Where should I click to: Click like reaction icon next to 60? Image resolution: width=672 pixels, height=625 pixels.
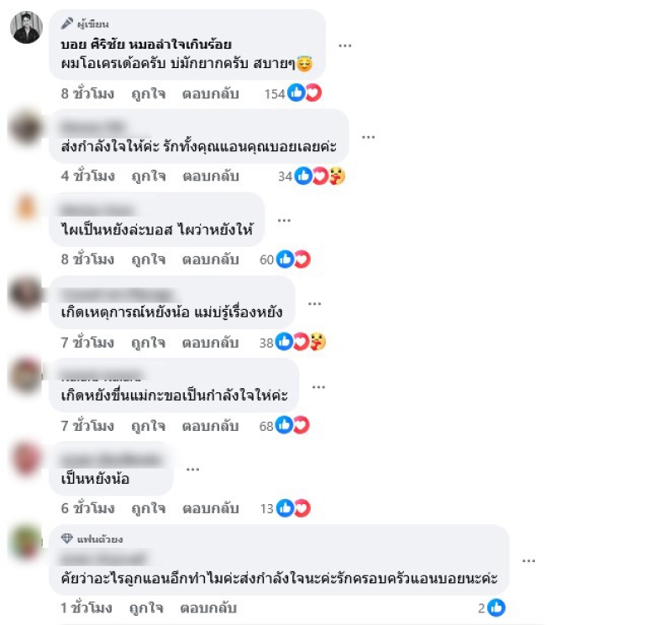pos(285,259)
